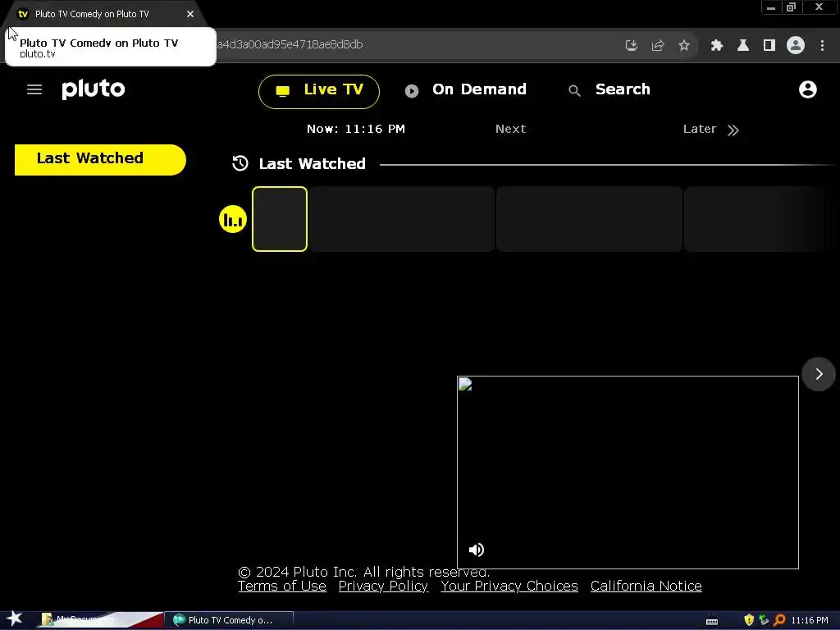
Task: Open My Documents from the taskbar
Action: point(101,620)
